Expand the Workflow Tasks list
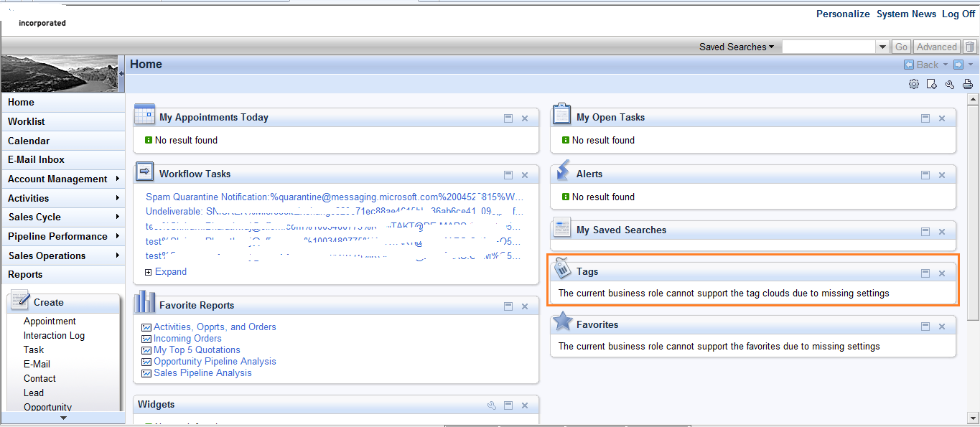The image size is (980, 427). [170, 272]
